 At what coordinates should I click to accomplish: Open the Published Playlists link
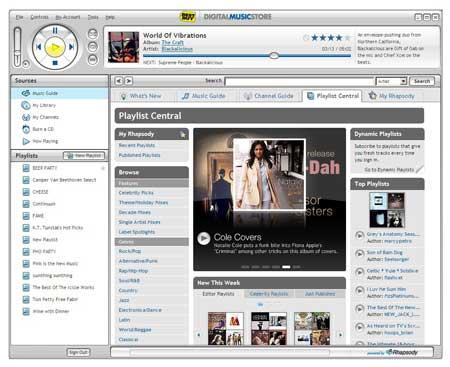click(x=139, y=155)
